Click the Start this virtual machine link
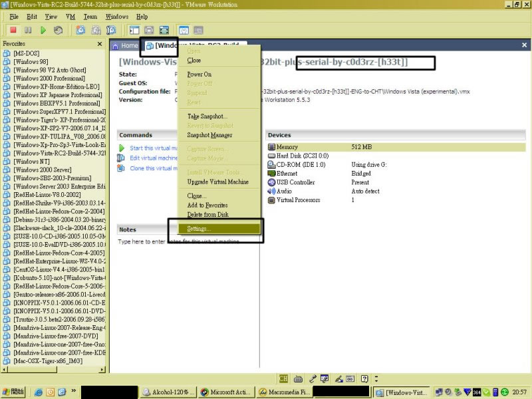The width and height of the screenshot is (532, 399). (x=154, y=148)
